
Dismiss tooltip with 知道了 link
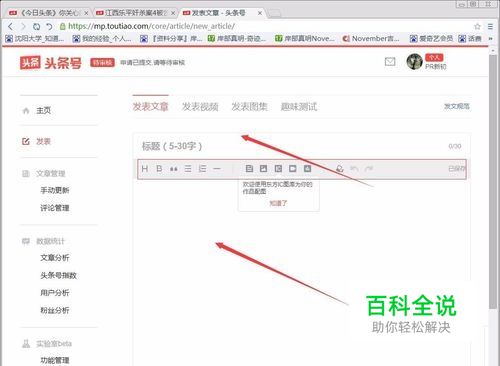coord(278,203)
